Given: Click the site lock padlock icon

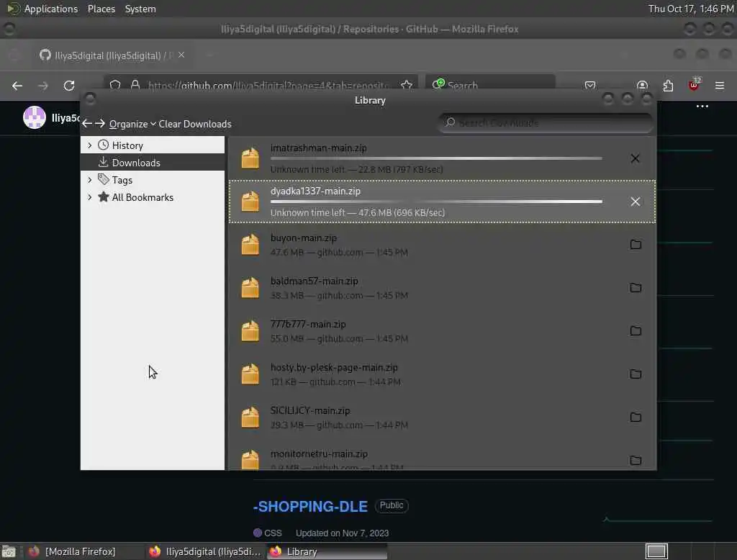Looking at the screenshot, I should [x=135, y=86].
